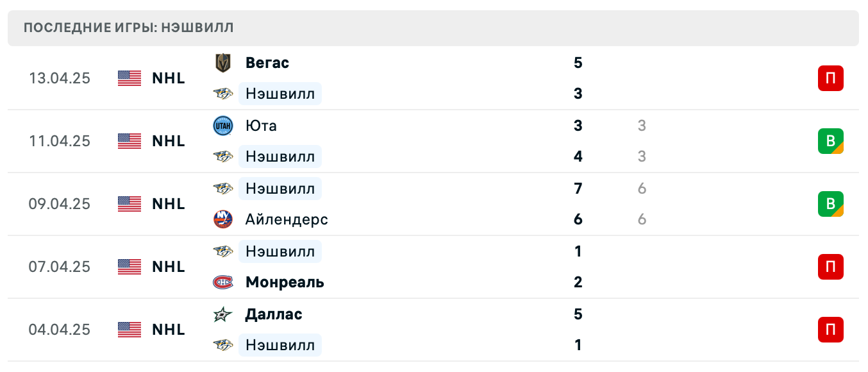Click the Nashville logo in the Islanders game
The width and height of the screenshot is (868, 372).
[x=222, y=189]
